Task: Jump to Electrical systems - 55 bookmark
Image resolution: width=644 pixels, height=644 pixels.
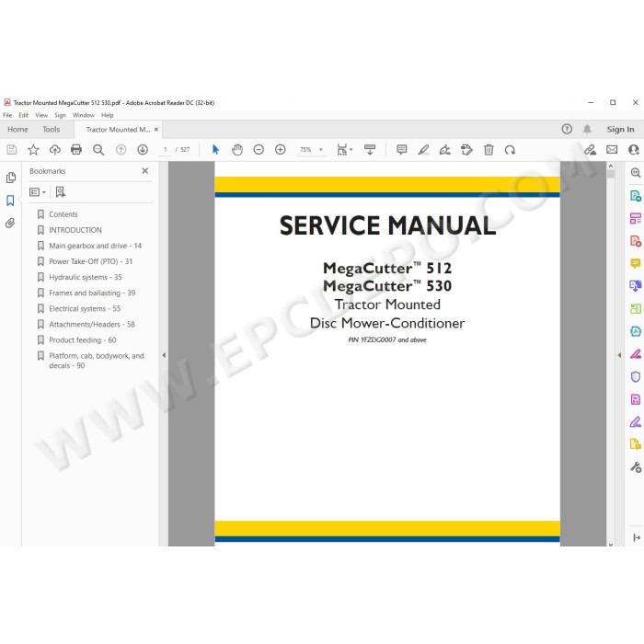Action: (85, 309)
